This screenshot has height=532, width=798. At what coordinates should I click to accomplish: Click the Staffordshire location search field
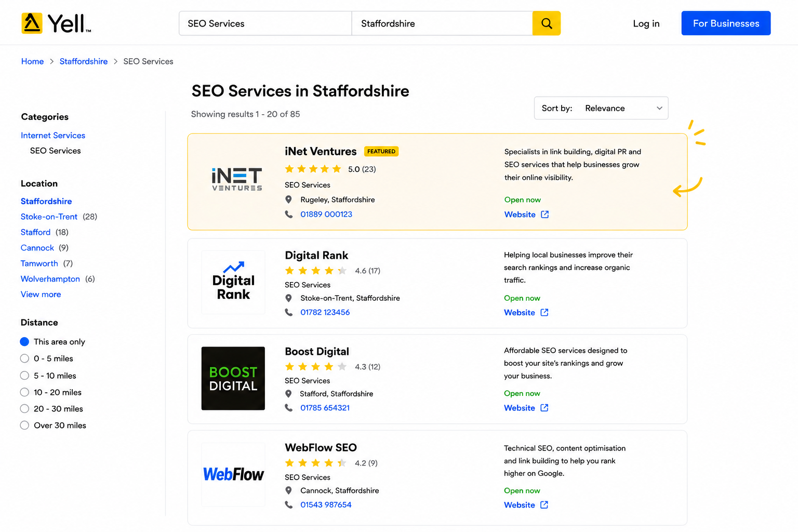(x=442, y=23)
